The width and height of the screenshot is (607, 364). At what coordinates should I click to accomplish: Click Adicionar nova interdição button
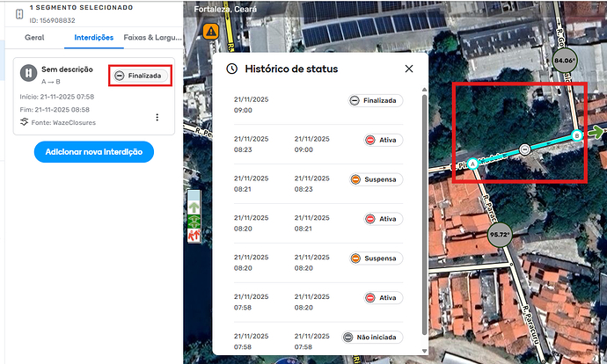(x=94, y=152)
